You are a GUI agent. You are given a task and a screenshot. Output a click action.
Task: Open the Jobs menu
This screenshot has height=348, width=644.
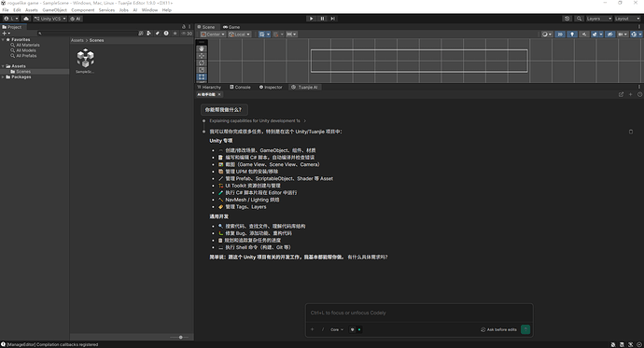123,10
